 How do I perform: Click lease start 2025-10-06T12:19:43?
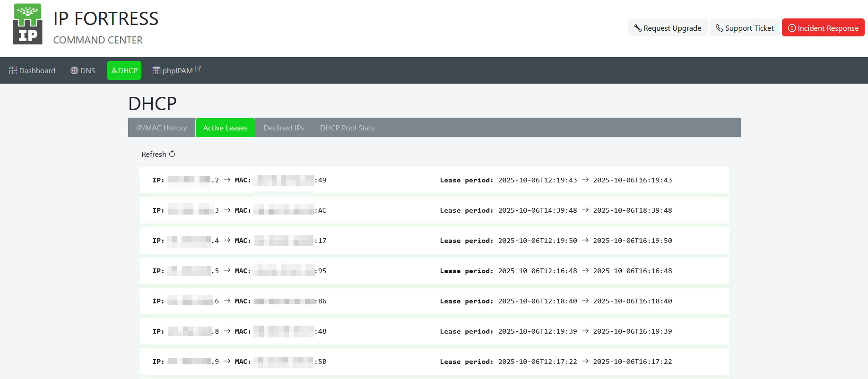pos(538,180)
